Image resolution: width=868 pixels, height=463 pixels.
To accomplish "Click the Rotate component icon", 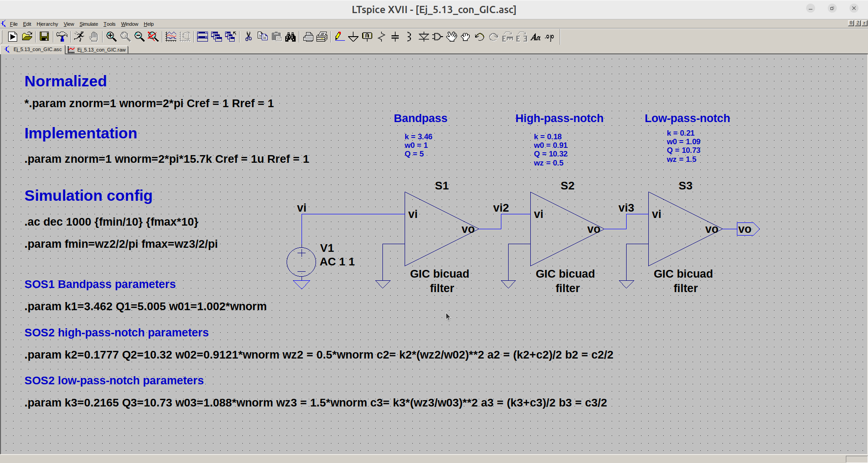I will pos(508,37).
